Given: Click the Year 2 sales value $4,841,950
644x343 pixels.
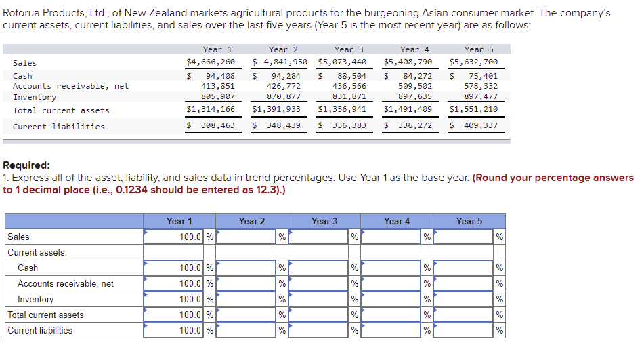Looking at the screenshot, I should pos(279,62).
